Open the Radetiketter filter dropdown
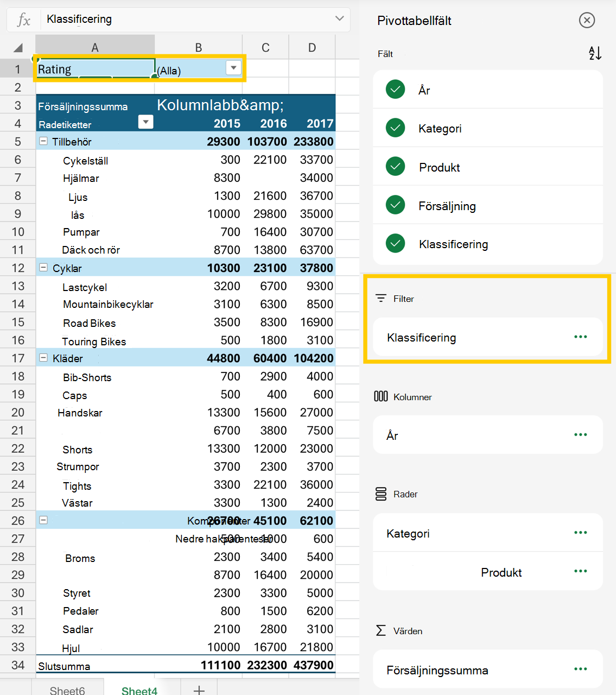The width and height of the screenshot is (616, 695). [145, 122]
